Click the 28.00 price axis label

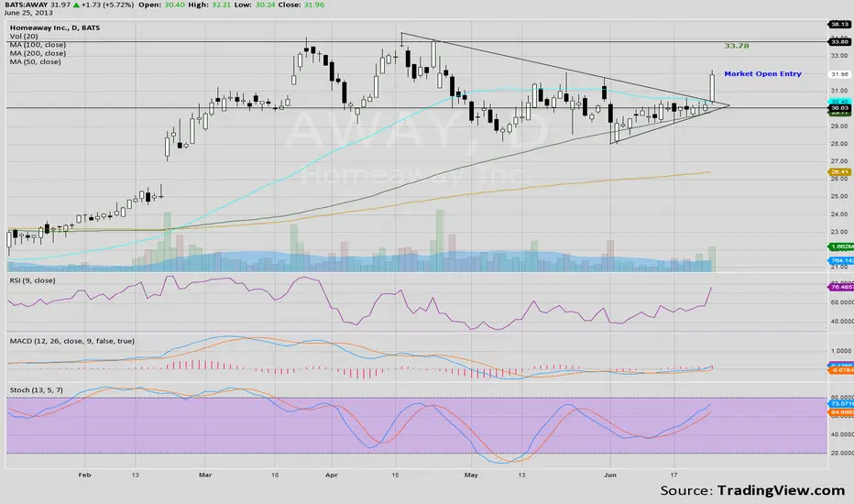click(839, 143)
